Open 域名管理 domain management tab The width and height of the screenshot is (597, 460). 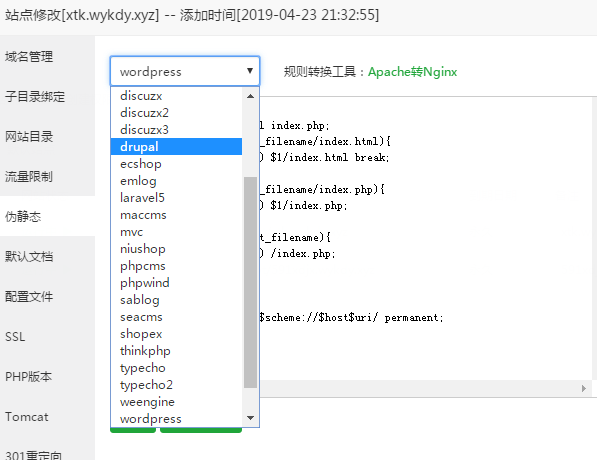(47, 56)
